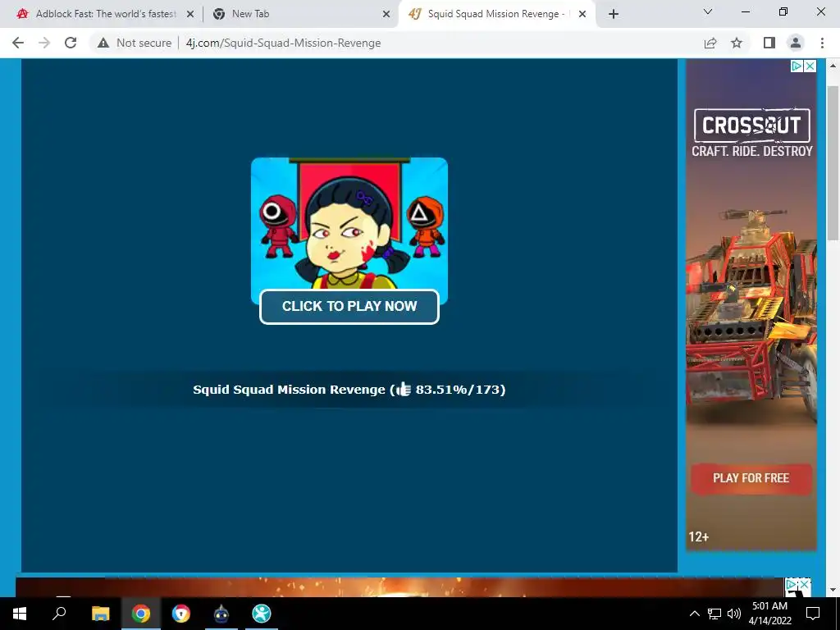Click the AdChoices icon on side ad
Viewport: 840px width, 630px height.
pos(797,66)
